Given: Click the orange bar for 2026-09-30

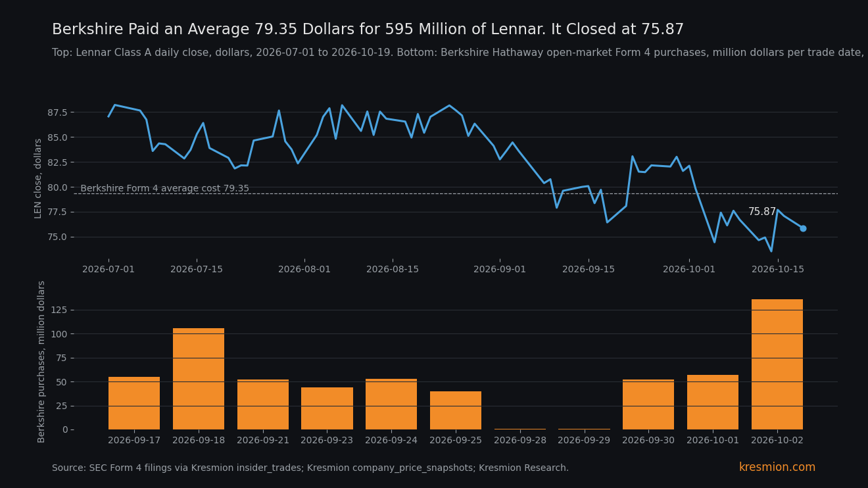Looking at the screenshot, I should 648,404.
